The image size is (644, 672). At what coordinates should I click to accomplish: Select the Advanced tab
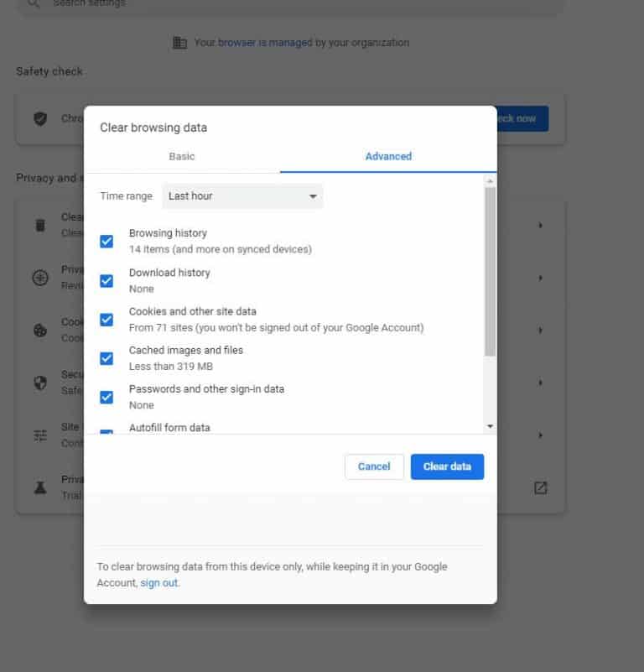[388, 156]
